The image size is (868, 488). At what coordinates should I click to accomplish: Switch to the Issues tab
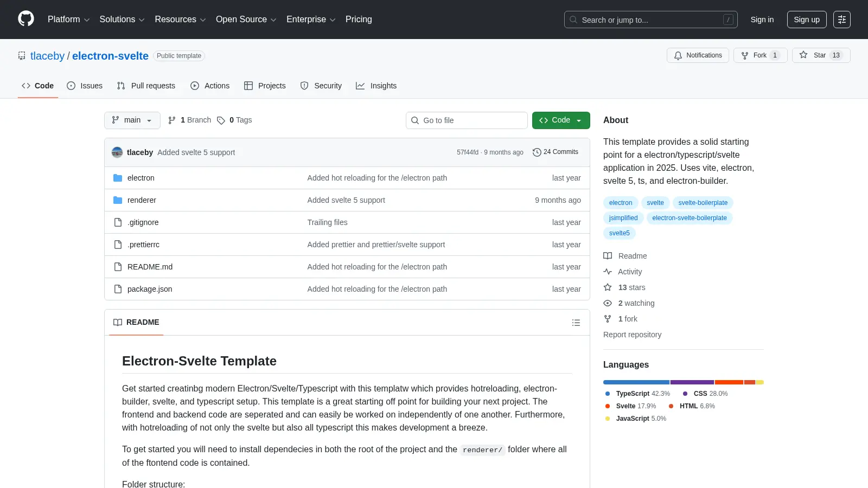[x=85, y=86]
